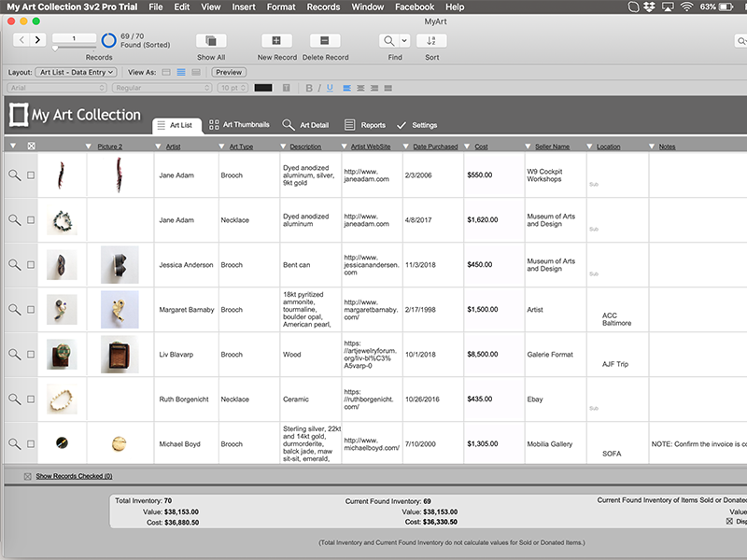Open detail magnifier for Jessica Anderson row
This screenshot has width=747, height=560.
pyautogui.click(x=15, y=265)
